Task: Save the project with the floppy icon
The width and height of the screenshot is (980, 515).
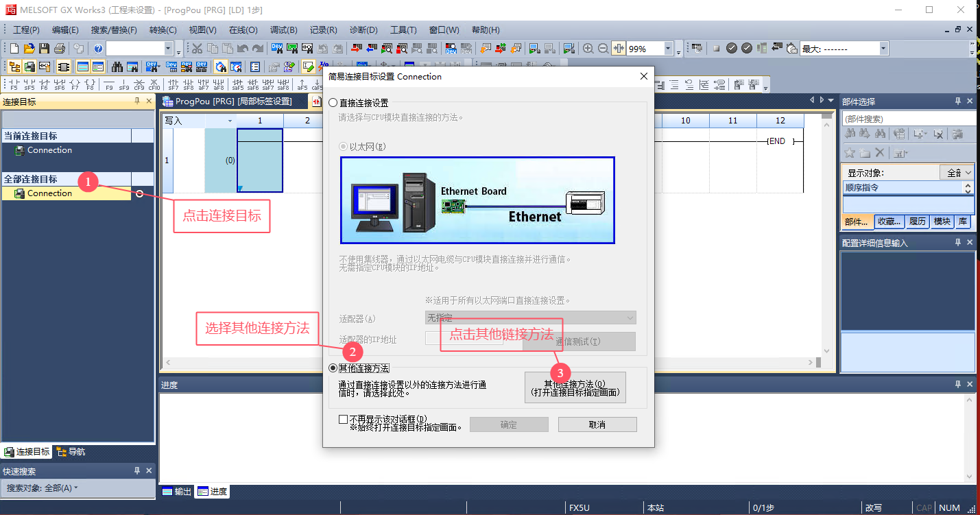Action: [x=44, y=49]
